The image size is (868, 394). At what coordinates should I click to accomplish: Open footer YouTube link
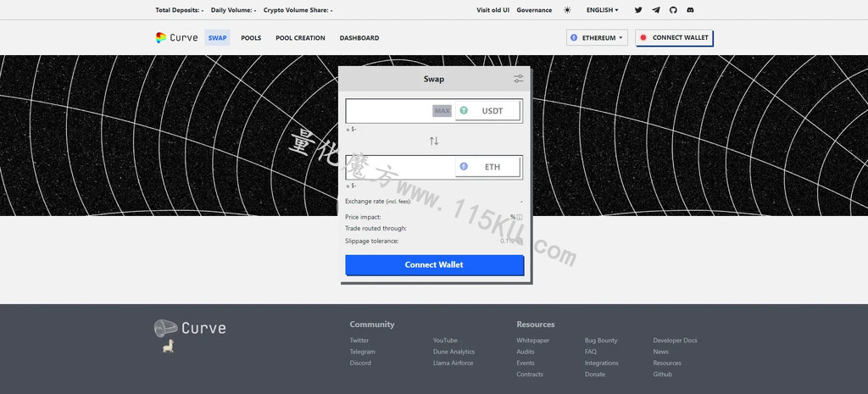(445, 341)
